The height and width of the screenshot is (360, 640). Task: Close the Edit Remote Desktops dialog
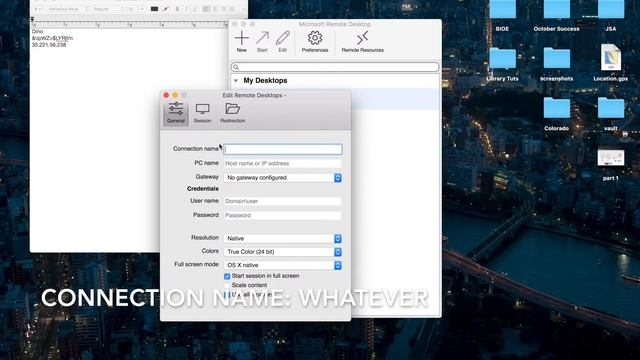pyautogui.click(x=166, y=95)
